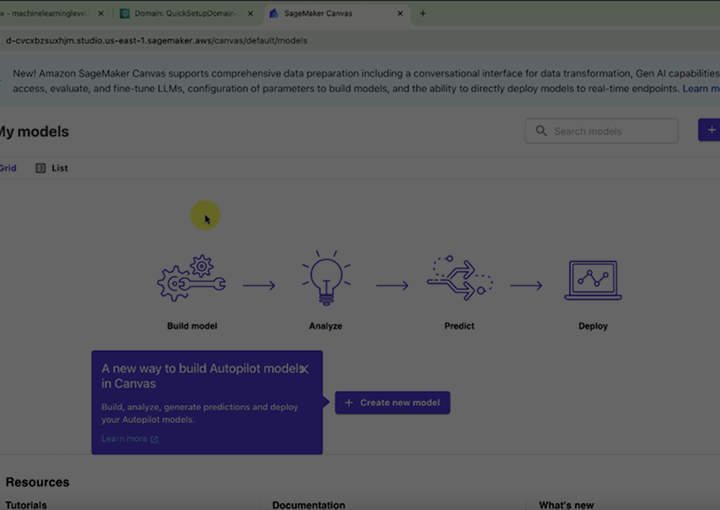This screenshot has height=510, width=720.
Task: Click the List view icon
Action: click(40, 168)
